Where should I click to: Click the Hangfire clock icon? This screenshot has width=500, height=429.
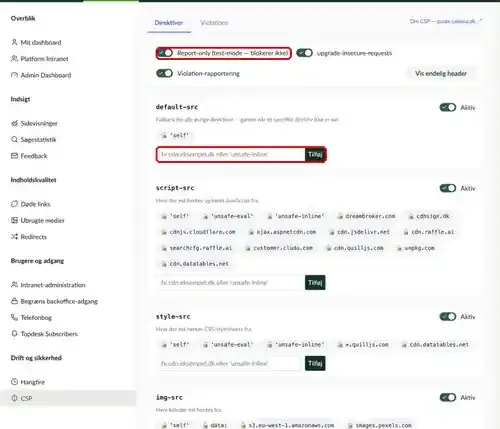click(x=14, y=382)
